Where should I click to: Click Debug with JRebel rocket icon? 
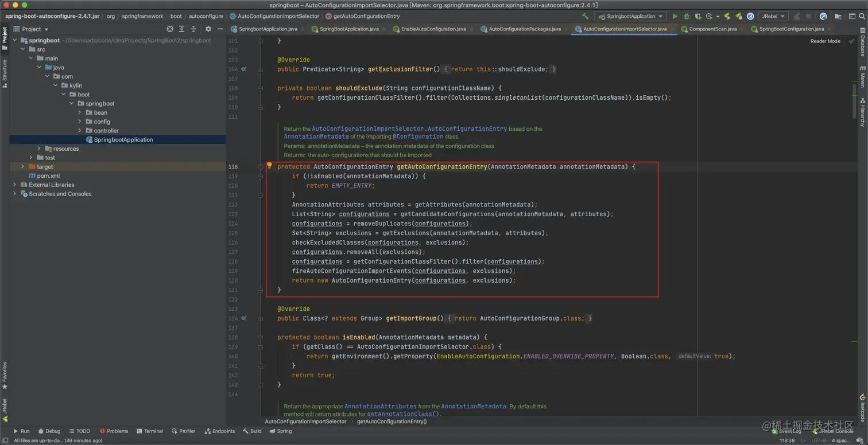click(x=738, y=17)
